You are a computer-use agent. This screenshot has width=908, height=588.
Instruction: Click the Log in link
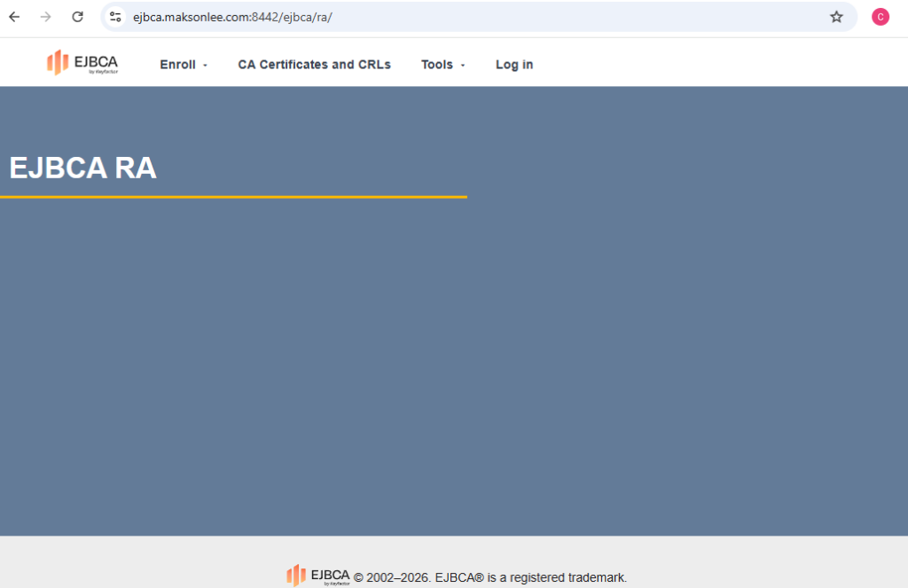(514, 65)
